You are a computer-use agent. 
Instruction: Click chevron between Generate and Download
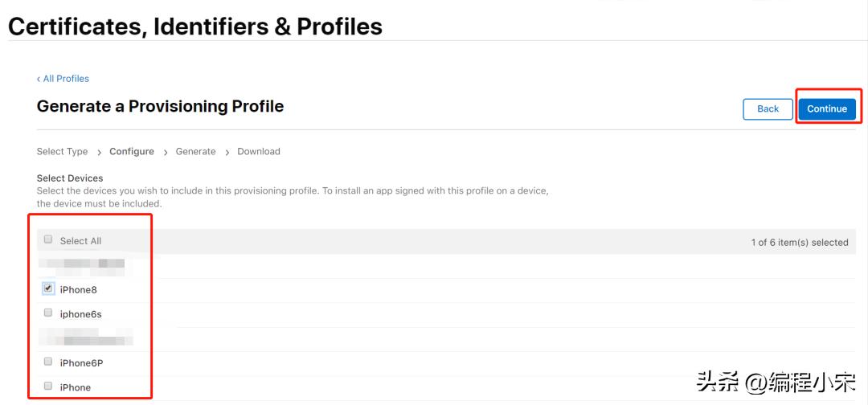pyautogui.click(x=227, y=152)
